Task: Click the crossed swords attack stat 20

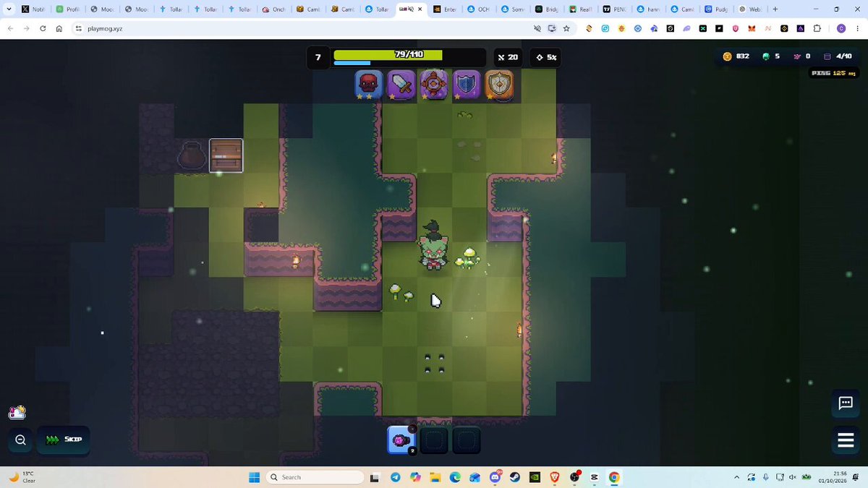Action: tap(507, 57)
